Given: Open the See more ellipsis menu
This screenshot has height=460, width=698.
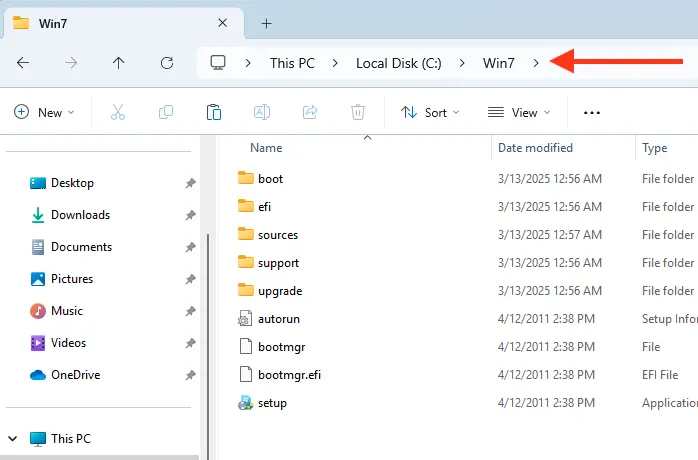Looking at the screenshot, I should (x=591, y=113).
